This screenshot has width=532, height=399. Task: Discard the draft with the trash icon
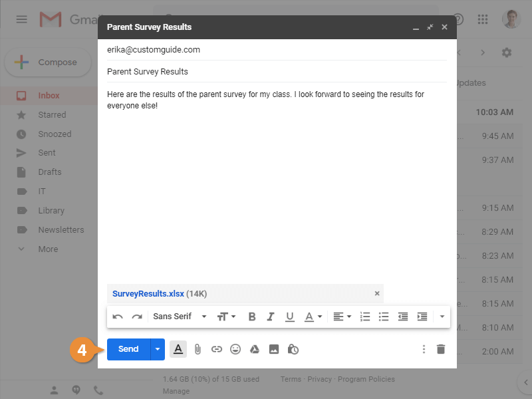tap(441, 348)
